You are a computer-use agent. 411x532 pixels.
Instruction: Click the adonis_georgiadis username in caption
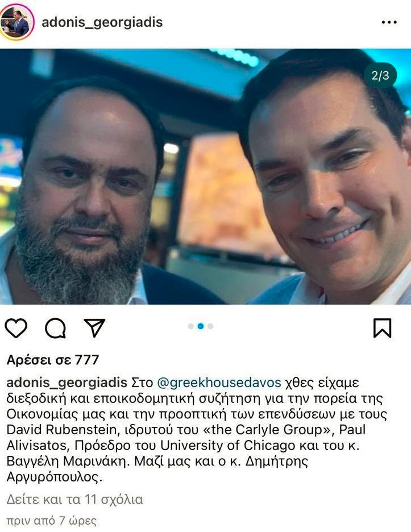pos(67,383)
